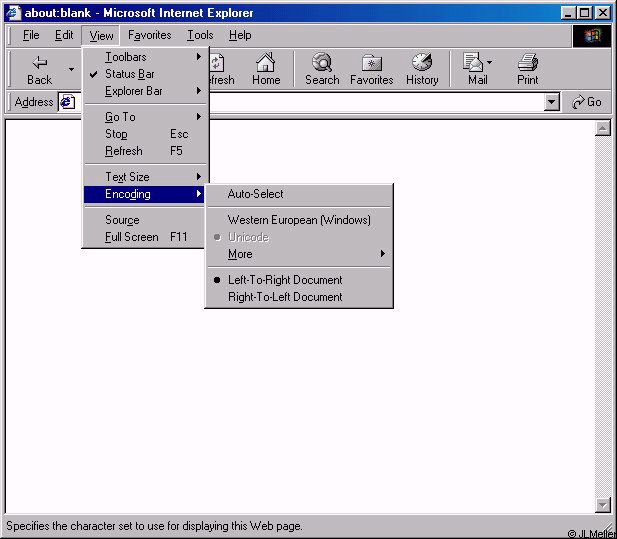Viewport: 617px width, 539px height.
Task: Click the Print toolbar icon
Action: [x=528, y=63]
